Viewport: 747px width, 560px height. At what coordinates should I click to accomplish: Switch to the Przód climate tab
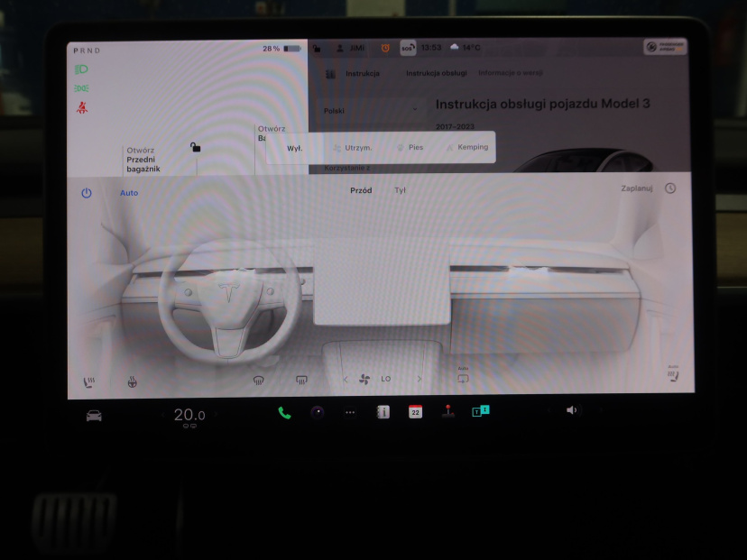361,190
